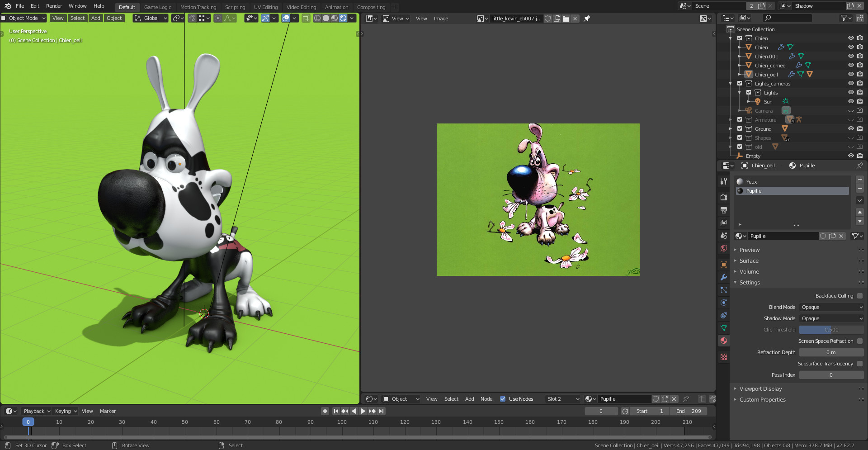Open the Shadow Mode dropdown
The height and width of the screenshot is (450, 868).
pos(831,318)
